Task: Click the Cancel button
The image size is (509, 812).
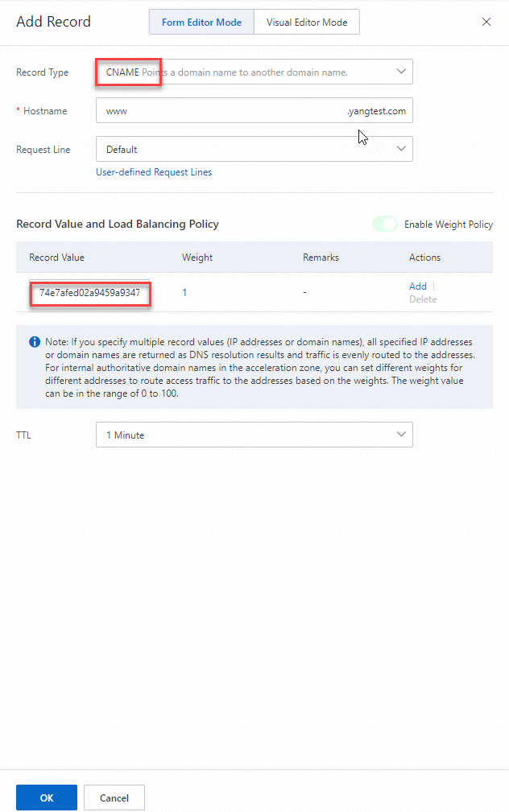Action: click(114, 798)
